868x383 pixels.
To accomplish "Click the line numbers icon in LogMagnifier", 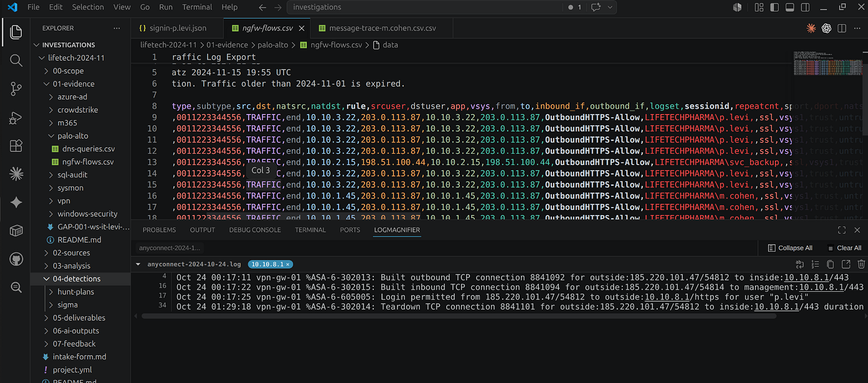I will [815, 264].
